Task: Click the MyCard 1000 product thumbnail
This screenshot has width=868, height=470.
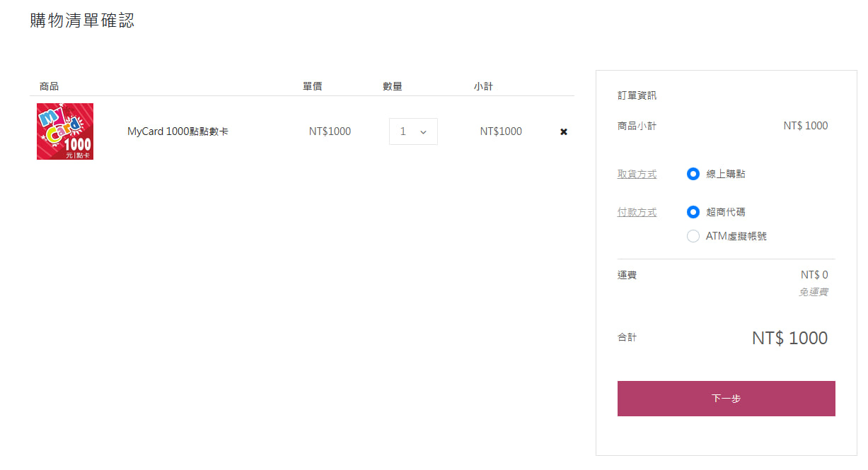Action: click(x=65, y=131)
